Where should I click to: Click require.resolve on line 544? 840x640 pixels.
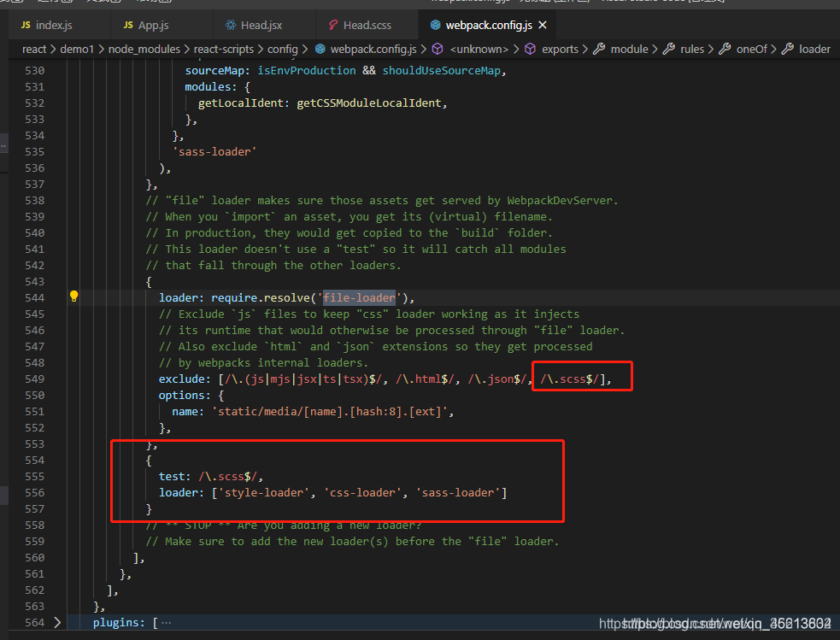click(261, 297)
